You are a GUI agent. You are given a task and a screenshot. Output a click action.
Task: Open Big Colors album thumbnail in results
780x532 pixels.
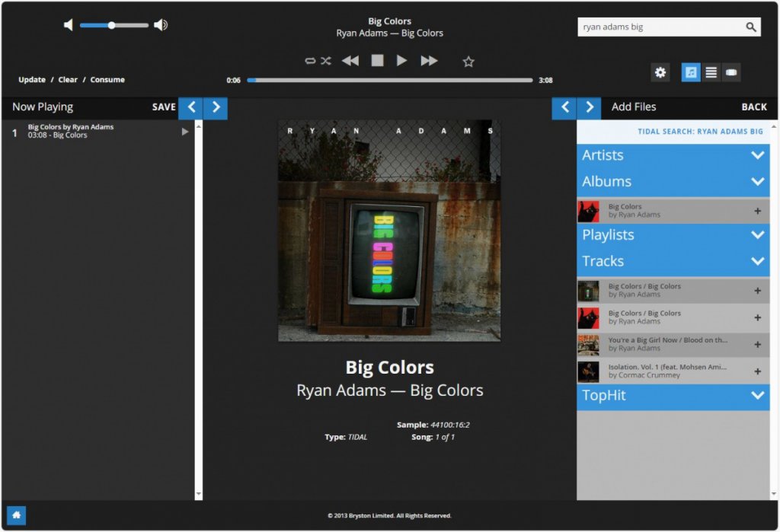[588, 212]
